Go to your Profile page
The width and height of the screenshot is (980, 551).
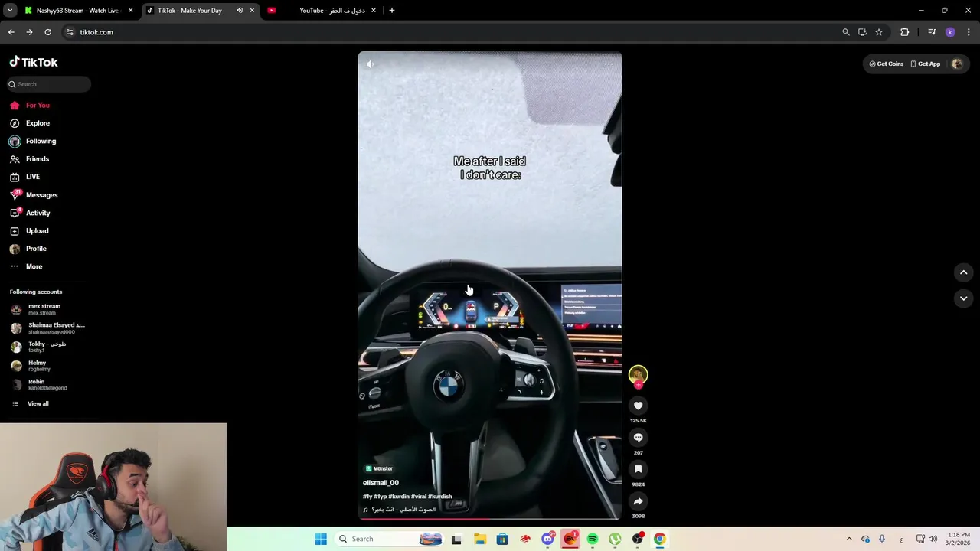coord(28,249)
